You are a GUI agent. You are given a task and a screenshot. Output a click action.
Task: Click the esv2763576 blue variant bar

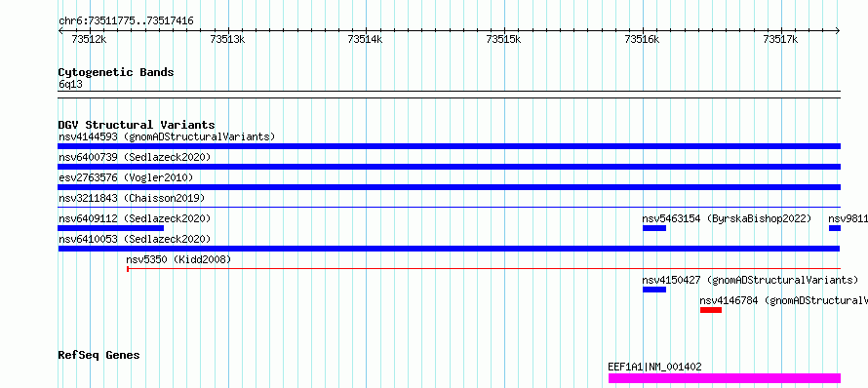449,187
